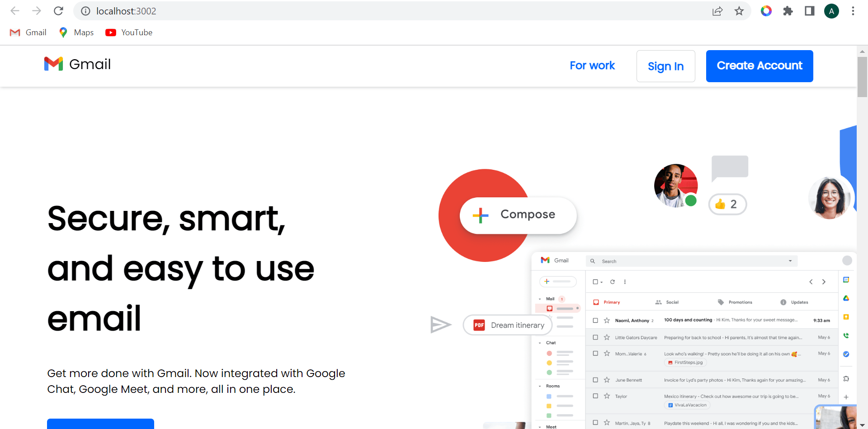This screenshot has height=429, width=868.
Task: Click the smiling woman's avatar with glasses
Action: point(830,198)
